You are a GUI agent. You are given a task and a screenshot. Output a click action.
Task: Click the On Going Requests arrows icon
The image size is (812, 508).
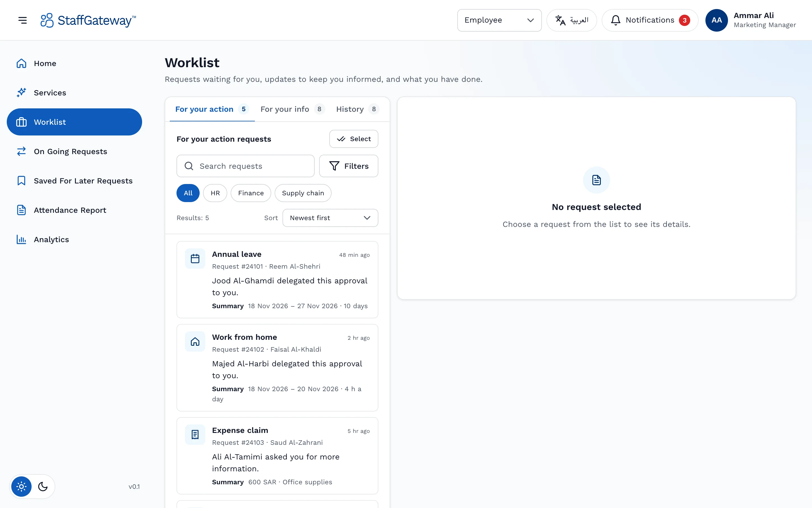tap(21, 152)
